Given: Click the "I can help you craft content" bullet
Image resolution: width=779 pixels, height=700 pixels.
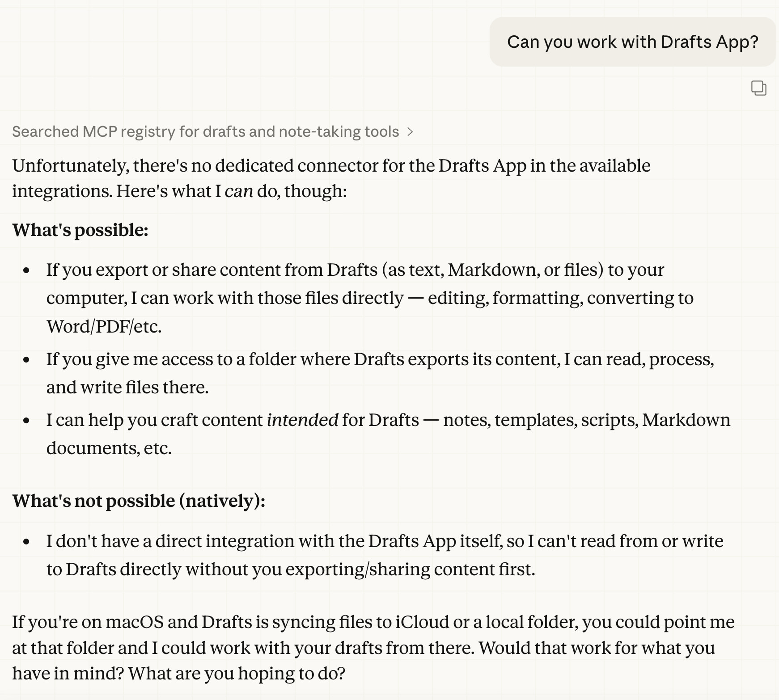Looking at the screenshot, I should pos(388,420).
